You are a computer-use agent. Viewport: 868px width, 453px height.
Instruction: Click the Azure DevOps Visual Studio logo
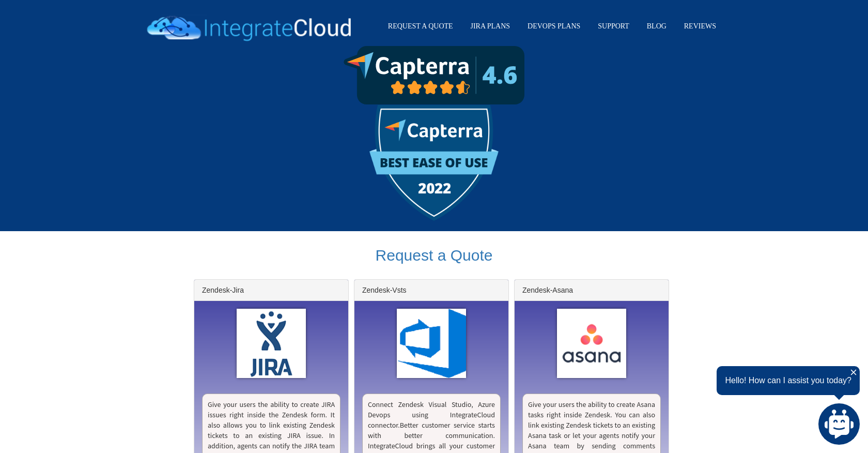pyautogui.click(x=431, y=343)
